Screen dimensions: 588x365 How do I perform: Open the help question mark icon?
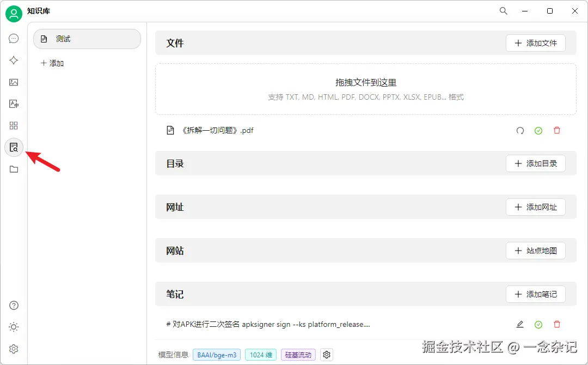point(14,306)
